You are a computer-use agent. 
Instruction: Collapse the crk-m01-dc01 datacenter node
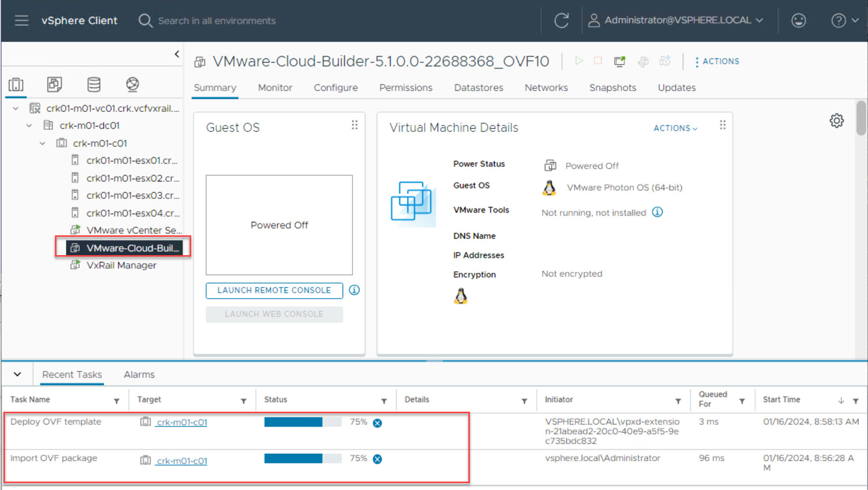point(29,126)
